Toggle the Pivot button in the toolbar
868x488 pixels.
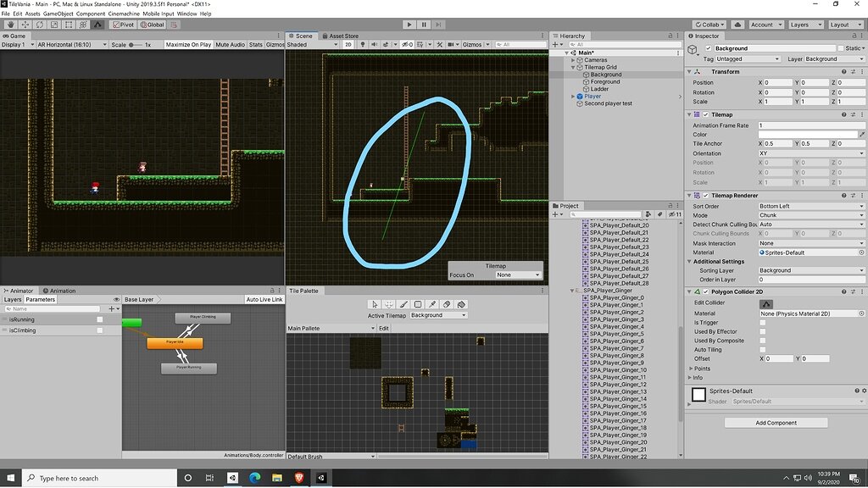click(124, 25)
